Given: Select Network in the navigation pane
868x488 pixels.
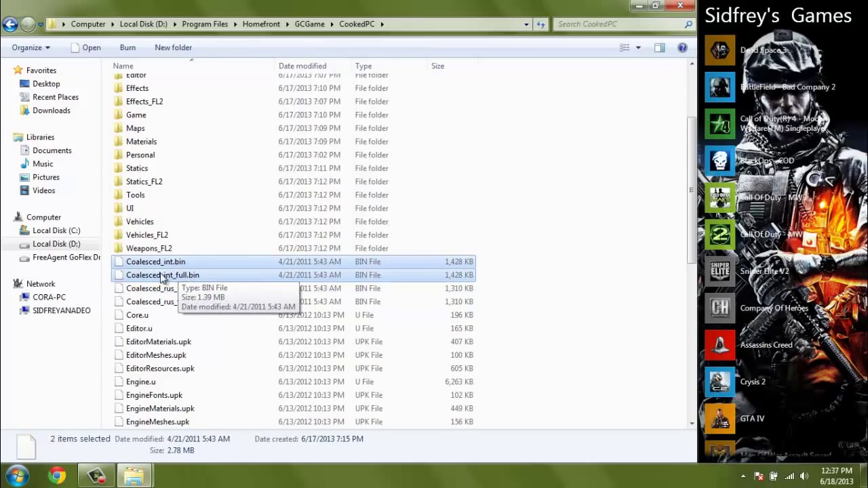Looking at the screenshot, I should [x=41, y=284].
